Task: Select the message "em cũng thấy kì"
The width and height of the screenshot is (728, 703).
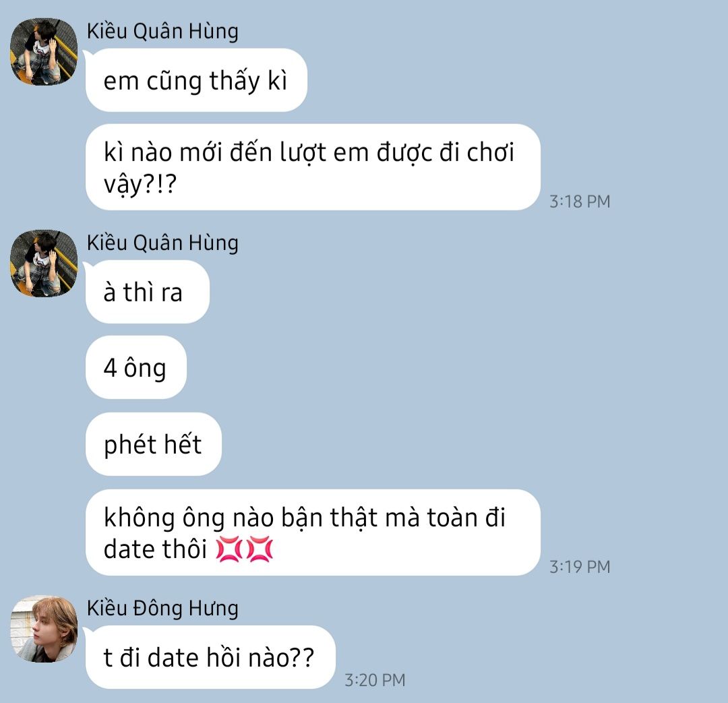Action: (x=196, y=80)
